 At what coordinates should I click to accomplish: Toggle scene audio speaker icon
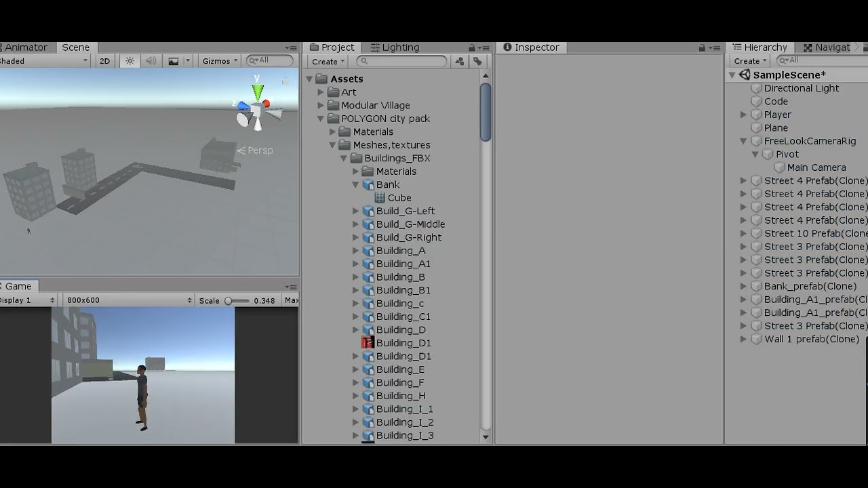(x=151, y=61)
